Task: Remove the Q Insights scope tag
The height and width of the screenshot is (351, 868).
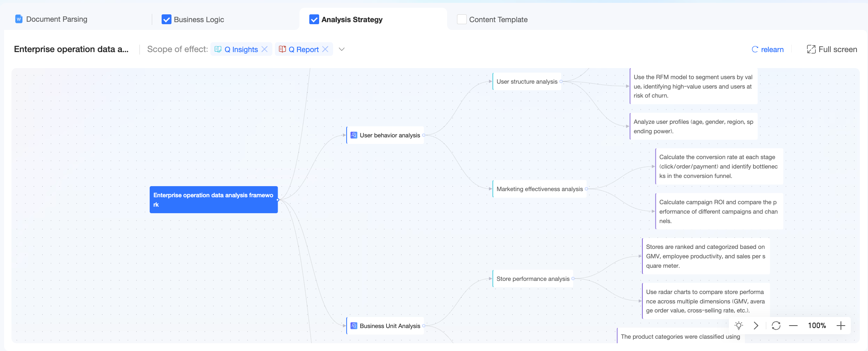Action: (x=265, y=49)
